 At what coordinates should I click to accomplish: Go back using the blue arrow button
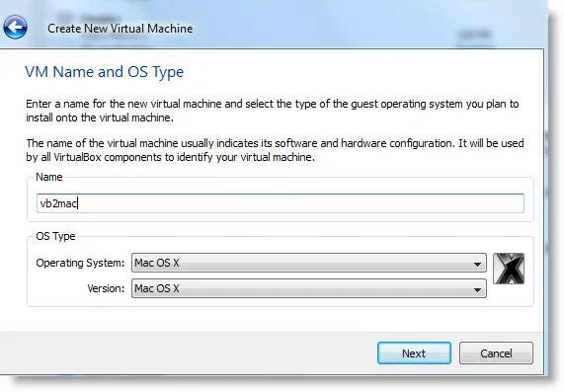(15, 27)
